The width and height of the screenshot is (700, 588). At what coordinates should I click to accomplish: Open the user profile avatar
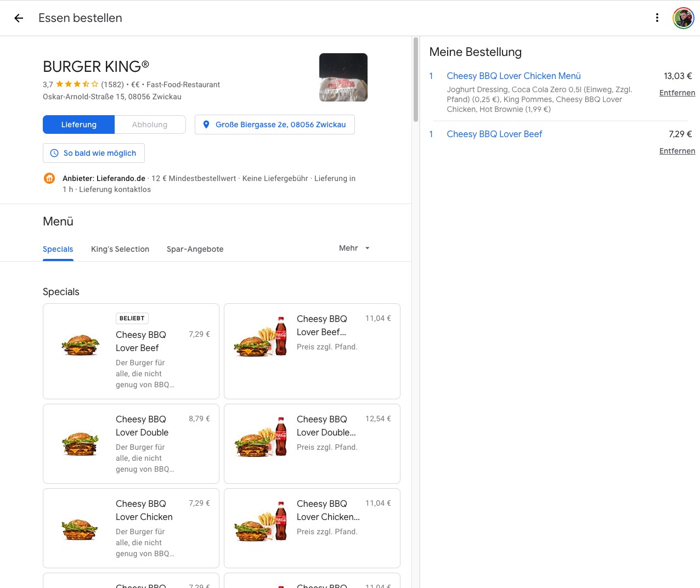pos(684,18)
